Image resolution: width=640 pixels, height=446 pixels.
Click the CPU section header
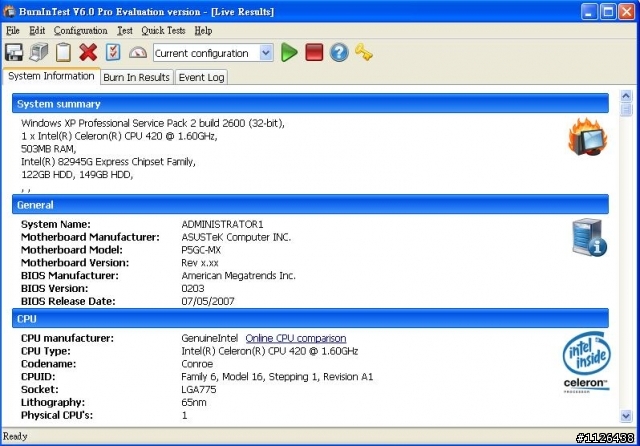point(310,318)
